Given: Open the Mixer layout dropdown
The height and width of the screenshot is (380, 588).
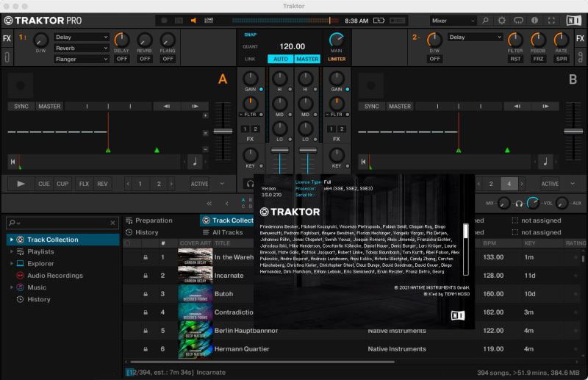Looking at the screenshot, I should click(x=453, y=21).
